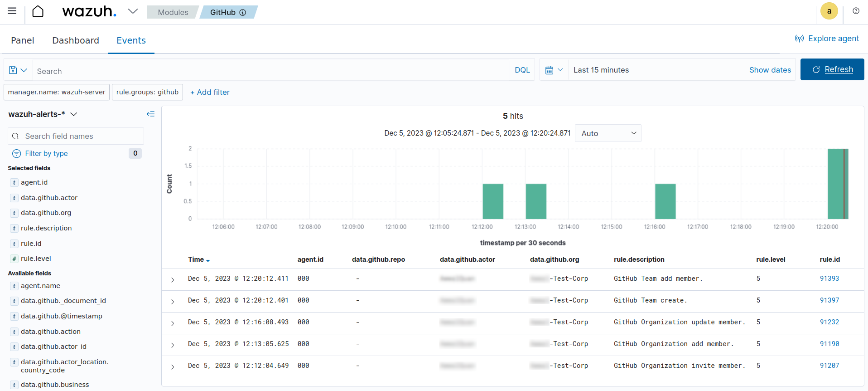Open rule id 91393 link
868x391 pixels.
829,279
